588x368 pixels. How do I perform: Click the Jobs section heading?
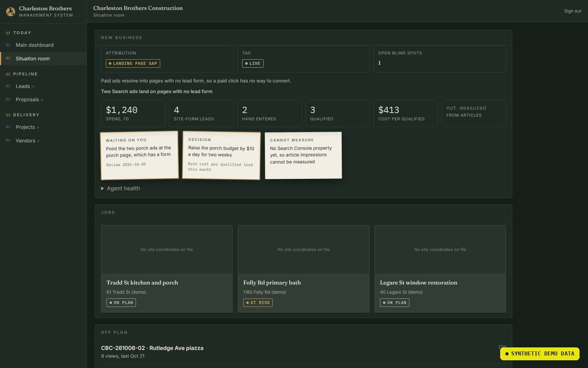108,212
